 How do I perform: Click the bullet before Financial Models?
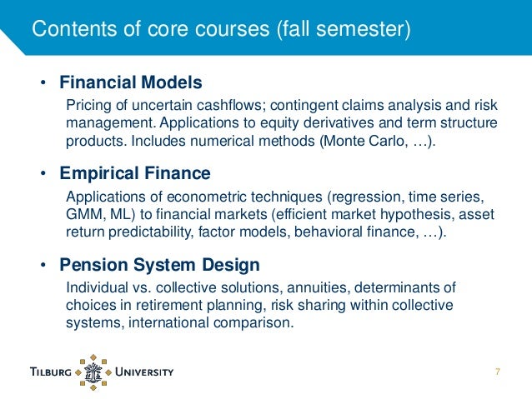point(43,82)
